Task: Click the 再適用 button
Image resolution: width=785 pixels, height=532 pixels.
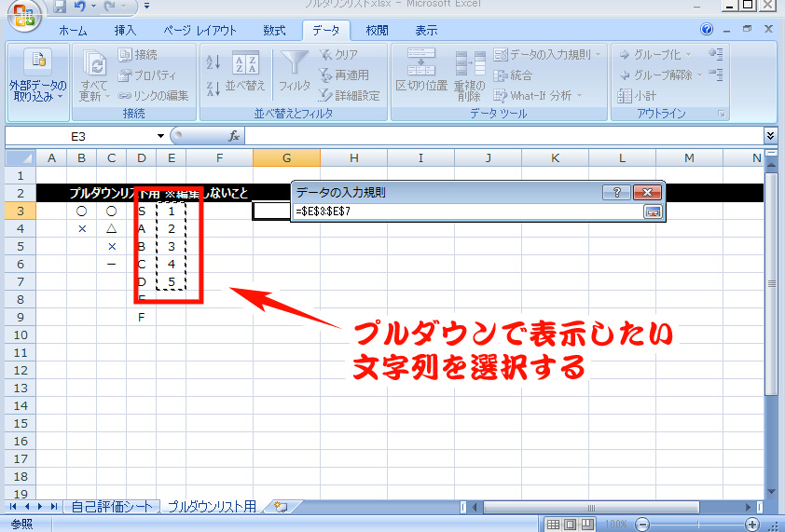Action: [344, 75]
